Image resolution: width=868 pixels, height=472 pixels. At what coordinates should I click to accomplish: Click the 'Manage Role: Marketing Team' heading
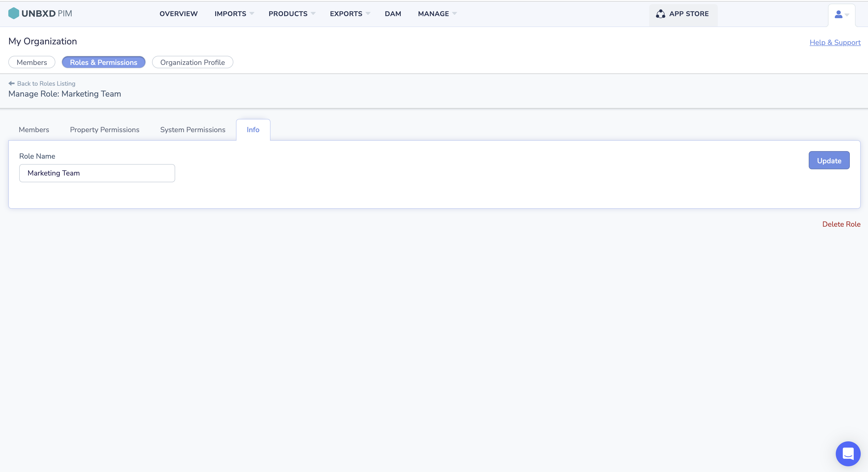[65, 94]
